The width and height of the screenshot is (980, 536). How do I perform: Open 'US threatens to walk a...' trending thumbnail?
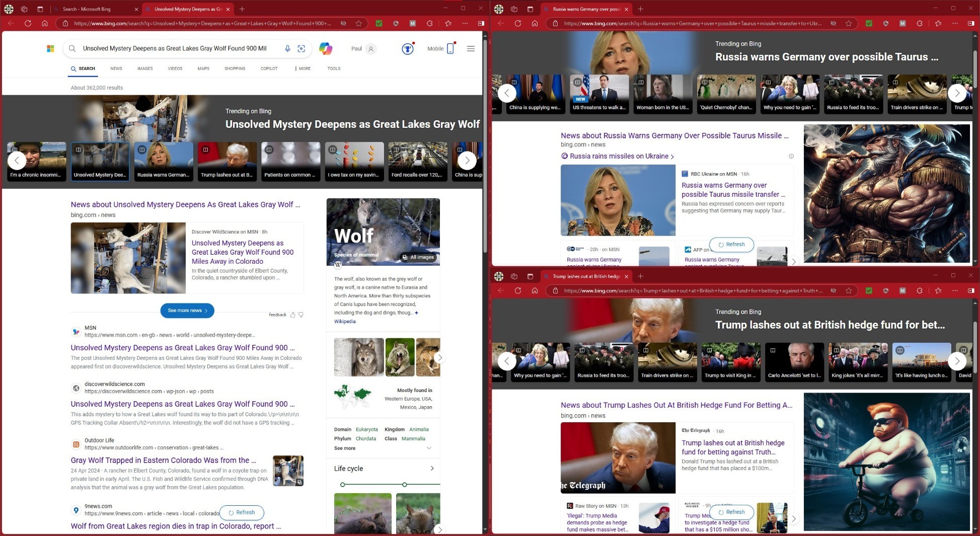[x=599, y=94]
